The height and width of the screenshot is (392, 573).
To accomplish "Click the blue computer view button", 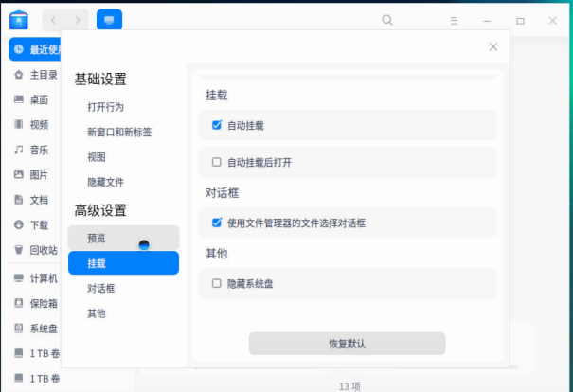I will coord(109,20).
